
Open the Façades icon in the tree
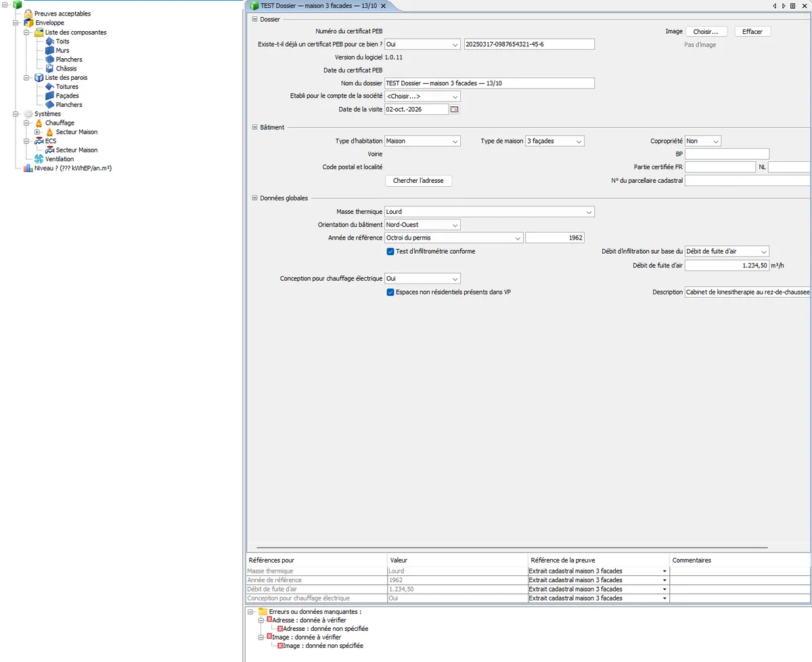[x=50, y=95]
